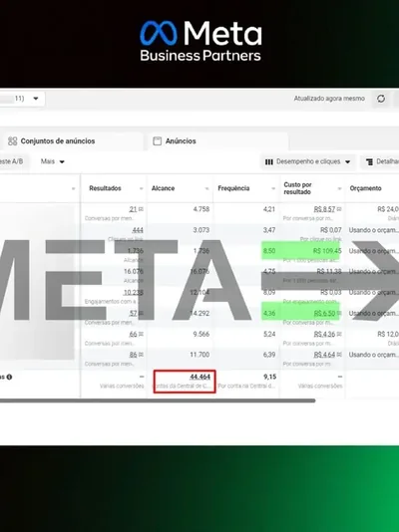Click the result link '66'

point(133,334)
